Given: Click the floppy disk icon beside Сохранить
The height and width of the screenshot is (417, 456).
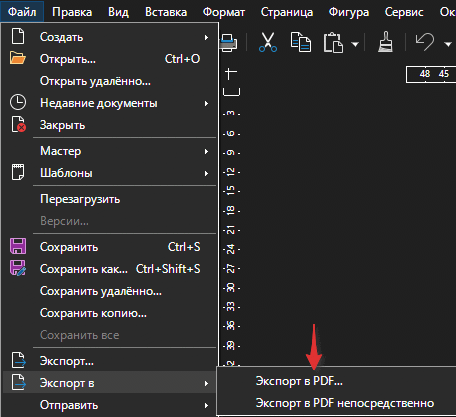Looking at the screenshot, I should pyautogui.click(x=18, y=246).
